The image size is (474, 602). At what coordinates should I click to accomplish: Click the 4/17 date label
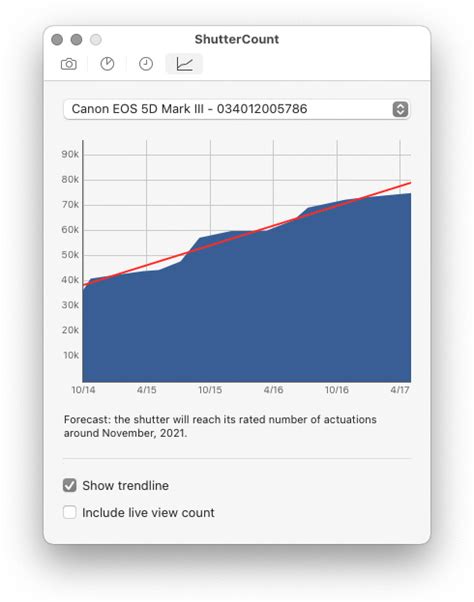(x=400, y=390)
